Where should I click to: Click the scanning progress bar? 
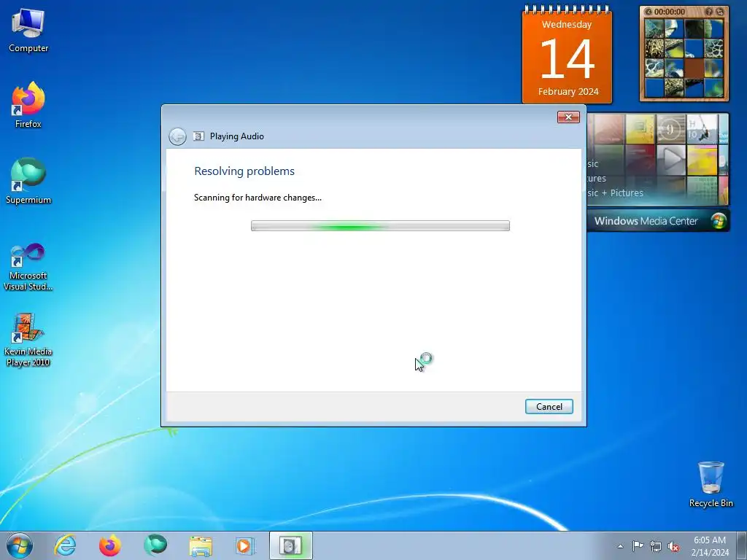pos(380,226)
